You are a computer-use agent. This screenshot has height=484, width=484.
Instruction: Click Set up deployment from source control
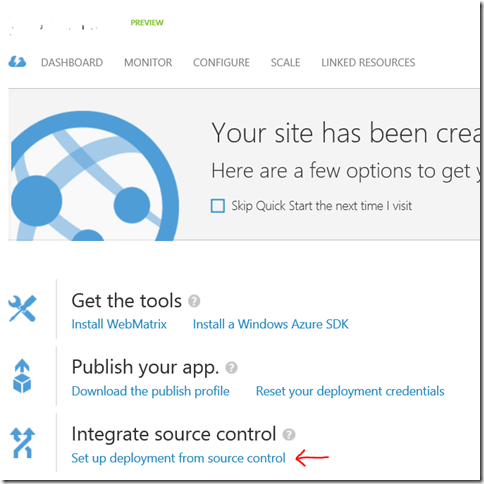(x=178, y=458)
